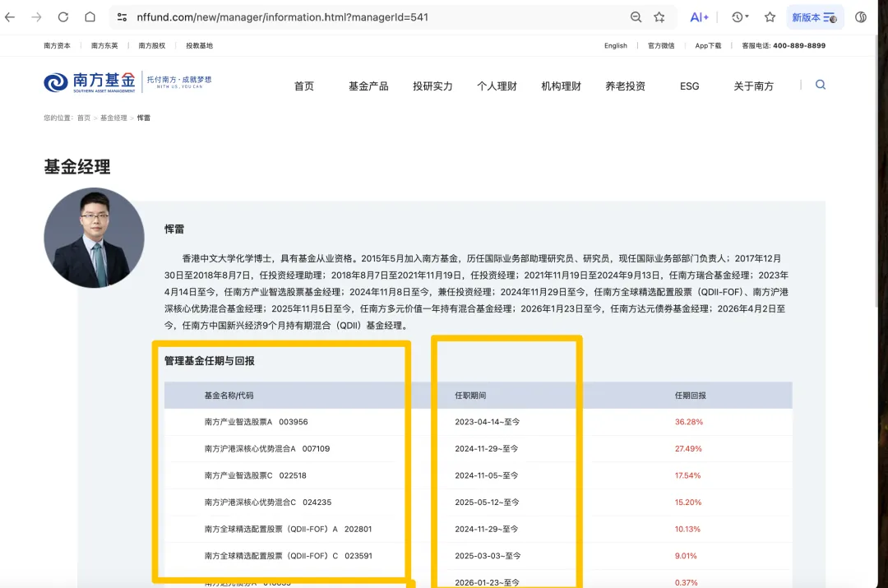The image size is (888, 588).
Task: Open 关于南方 navigation menu
Action: tap(754, 86)
